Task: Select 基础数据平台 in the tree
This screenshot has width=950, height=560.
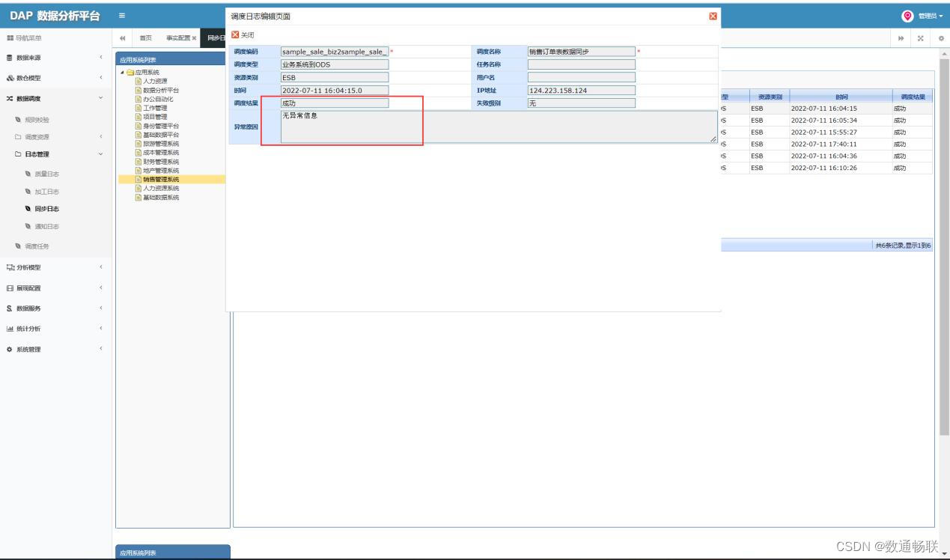Action: [x=161, y=135]
